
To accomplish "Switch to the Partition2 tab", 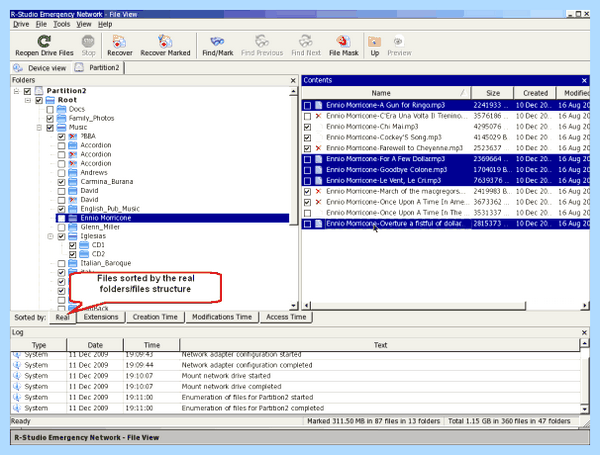I will pyautogui.click(x=98, y=68).
